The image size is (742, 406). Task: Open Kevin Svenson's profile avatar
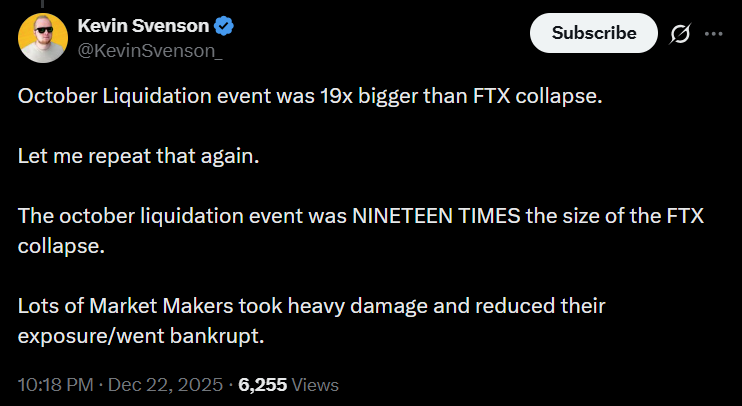[x=43, y=38]
